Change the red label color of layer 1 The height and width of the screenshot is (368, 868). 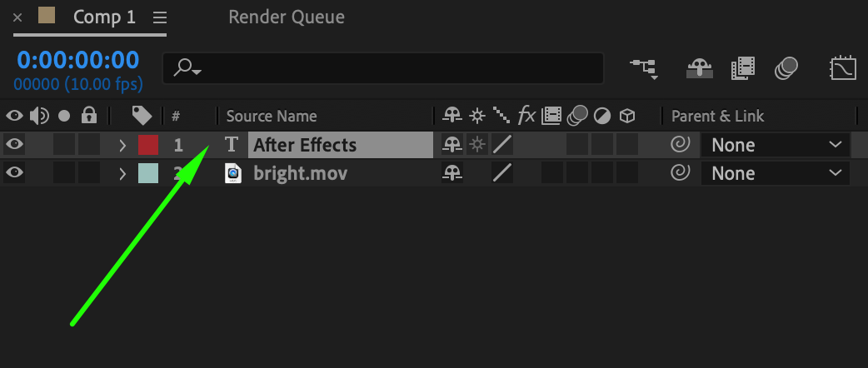click(148, 145)
